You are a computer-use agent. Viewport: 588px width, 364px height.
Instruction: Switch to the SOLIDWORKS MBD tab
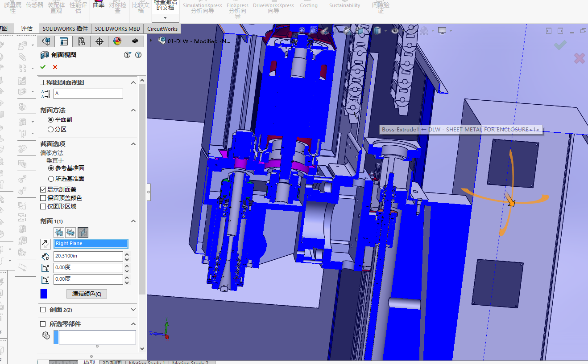pos(117,29)
